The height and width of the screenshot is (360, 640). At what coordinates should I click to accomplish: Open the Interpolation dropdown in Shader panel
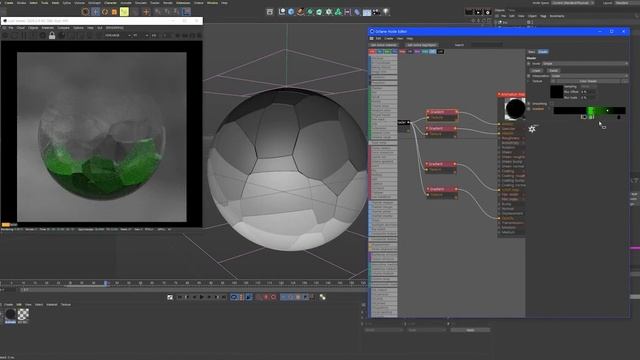click(x=589, y=76)
